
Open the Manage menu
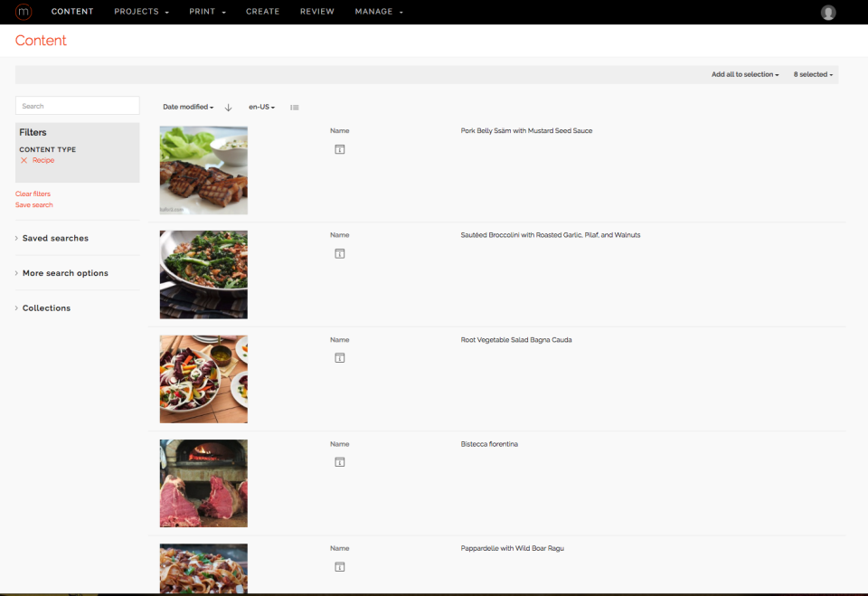click(379, 12)
